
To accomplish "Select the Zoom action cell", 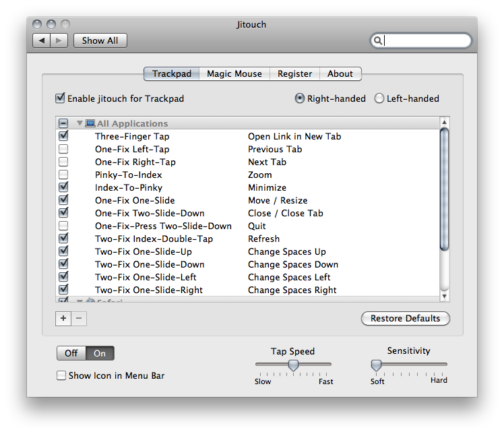I will (260, 175).
